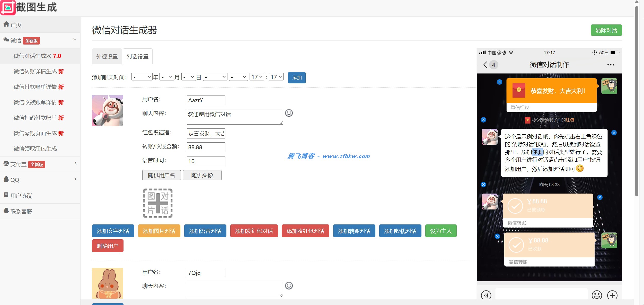Open the year dropdown for chat time
The height and width of the screenshot is (305, 644).
[x=142, y=77]
